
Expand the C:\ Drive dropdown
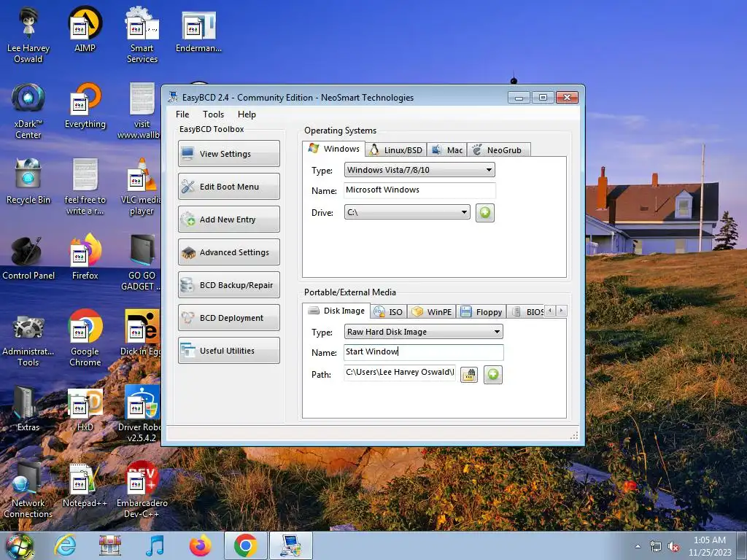point(407,212)
